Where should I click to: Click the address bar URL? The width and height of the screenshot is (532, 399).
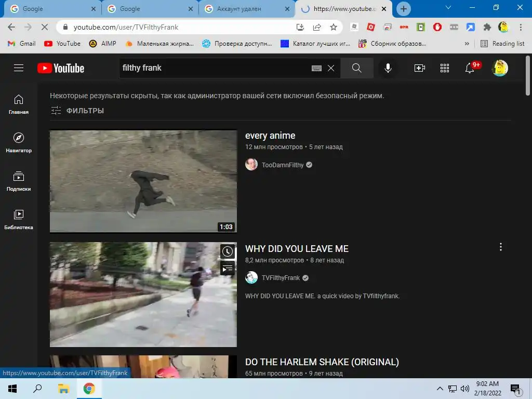click(126, 27)
